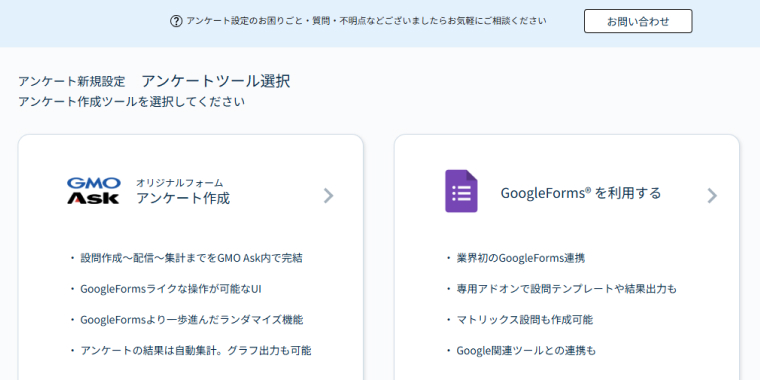Click the question mark help icon
Screen dimensions: 760x380
pyautogui.click(x=176, y=21)
